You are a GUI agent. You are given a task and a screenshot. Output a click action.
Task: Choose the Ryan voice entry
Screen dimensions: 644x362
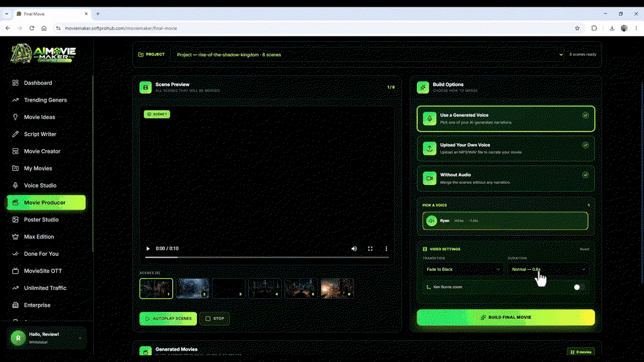(x=505, y=221)
